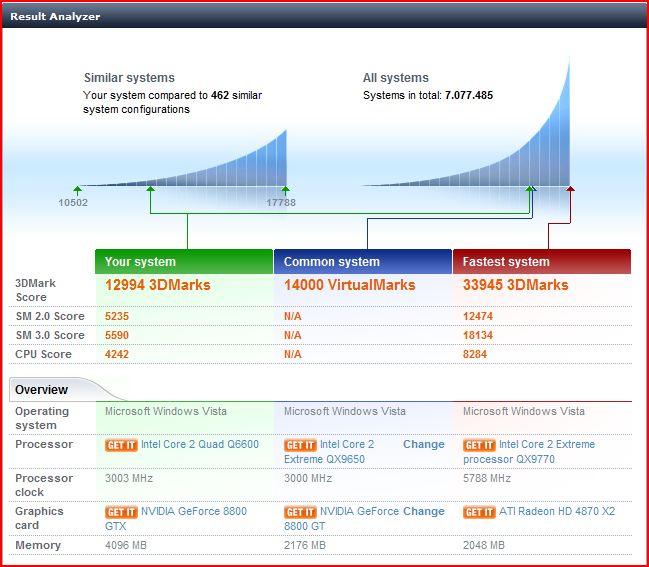Click the 33945 3DMarks score

[x=516, y=285]
